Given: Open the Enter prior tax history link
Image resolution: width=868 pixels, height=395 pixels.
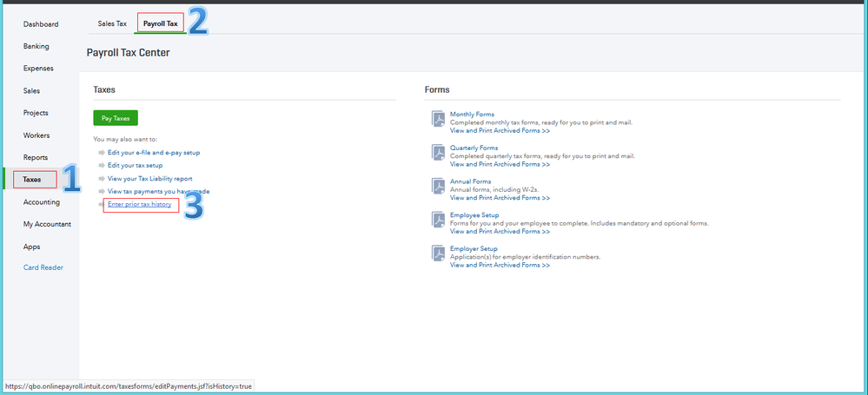Looking at the screenshot, I should (x=140, y=205).
